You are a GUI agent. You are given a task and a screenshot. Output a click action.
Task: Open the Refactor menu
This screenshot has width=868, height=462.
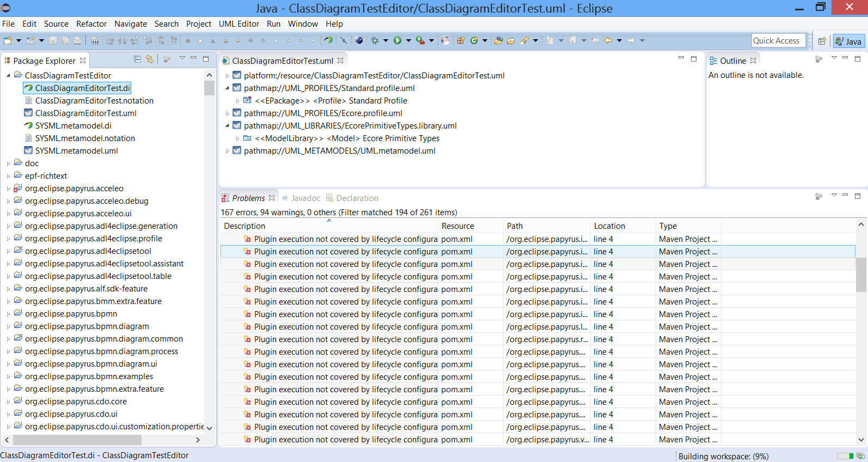click(91, 24)
